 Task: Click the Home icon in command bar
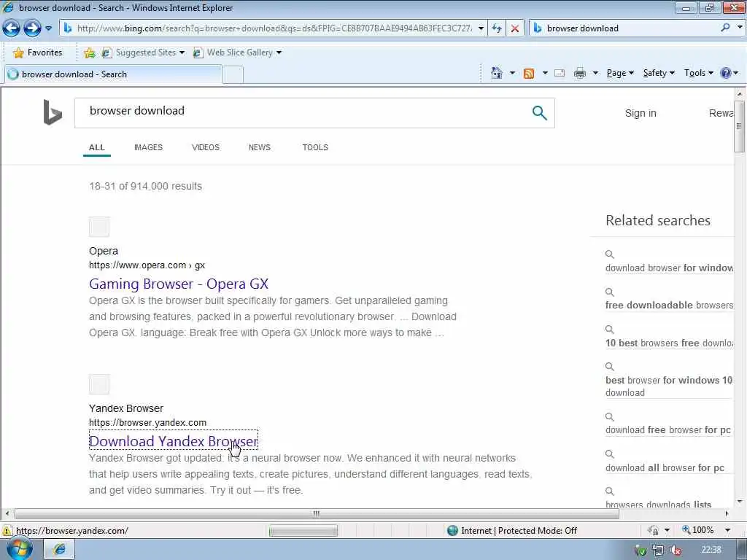(x=496, y=73)
